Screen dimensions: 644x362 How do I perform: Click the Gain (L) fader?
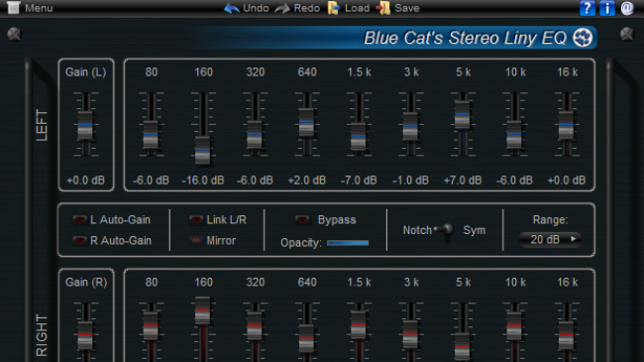coord(85,125)
